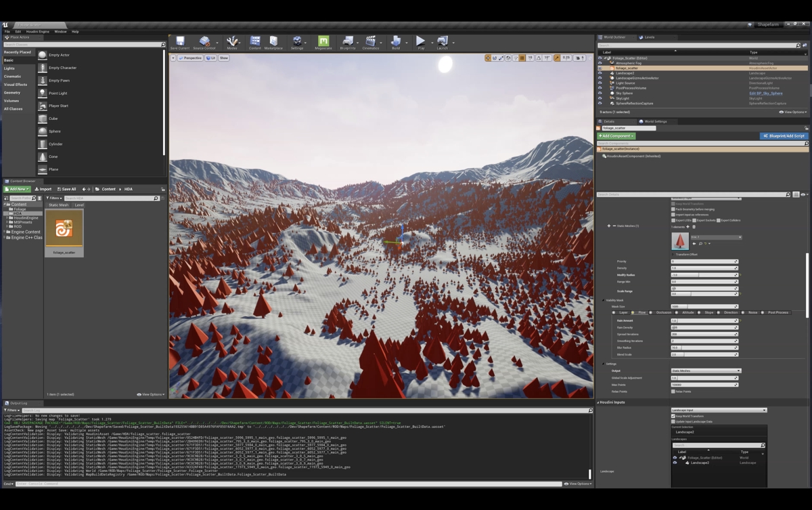Select the Altitude mask radio button

(x=677, y=313)
